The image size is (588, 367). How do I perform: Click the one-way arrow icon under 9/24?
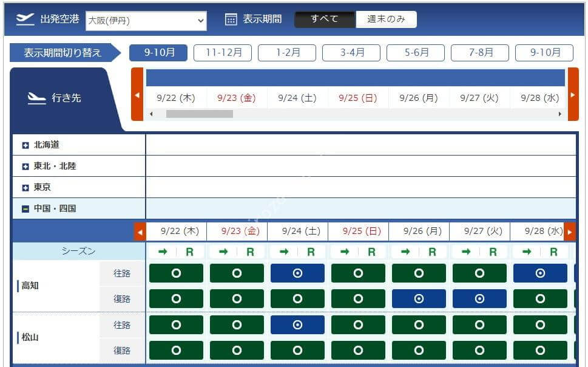click(284, 252)
